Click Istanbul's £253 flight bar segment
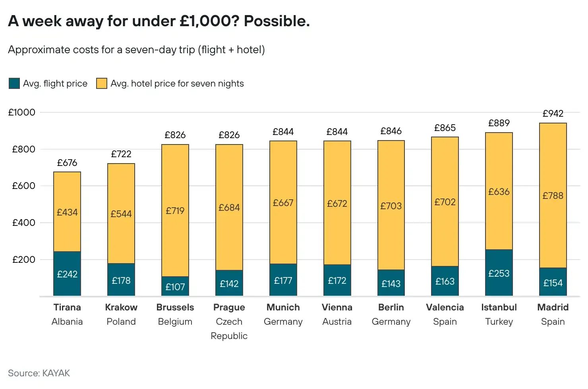This screenshot has height=389, width=588. coord(499,273)
